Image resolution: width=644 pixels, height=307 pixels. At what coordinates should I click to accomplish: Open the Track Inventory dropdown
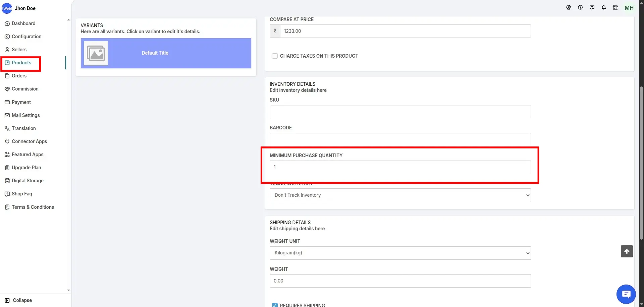(x=400, y=195)
